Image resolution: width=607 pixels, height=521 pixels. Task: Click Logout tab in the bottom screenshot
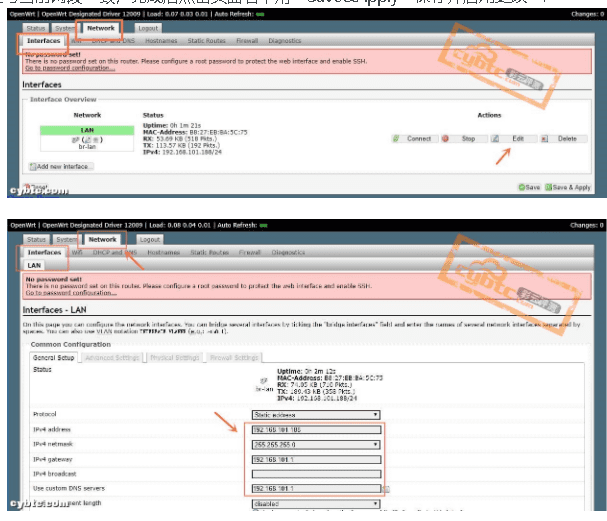click(x=150, y=240)
